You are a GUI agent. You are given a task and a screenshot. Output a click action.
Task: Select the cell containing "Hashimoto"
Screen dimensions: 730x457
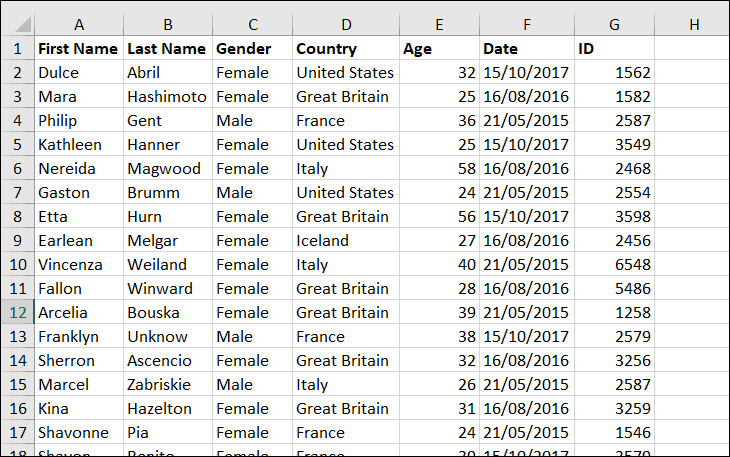tap(167, 96)
